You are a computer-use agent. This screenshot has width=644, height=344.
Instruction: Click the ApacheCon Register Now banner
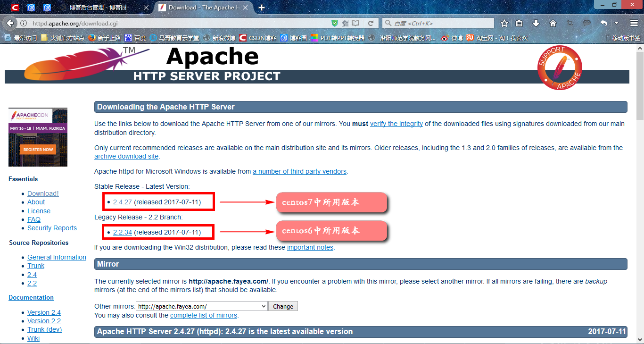coord(38,149)
